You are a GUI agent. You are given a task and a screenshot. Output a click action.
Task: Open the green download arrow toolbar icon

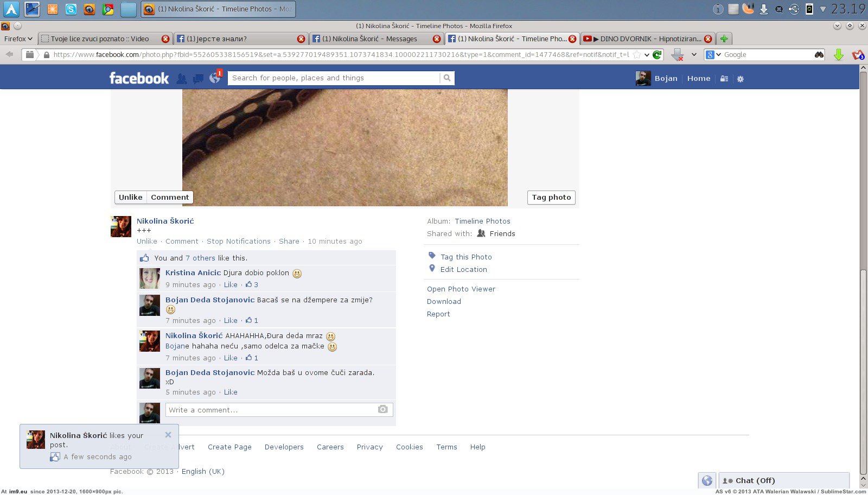pos(839,55)
